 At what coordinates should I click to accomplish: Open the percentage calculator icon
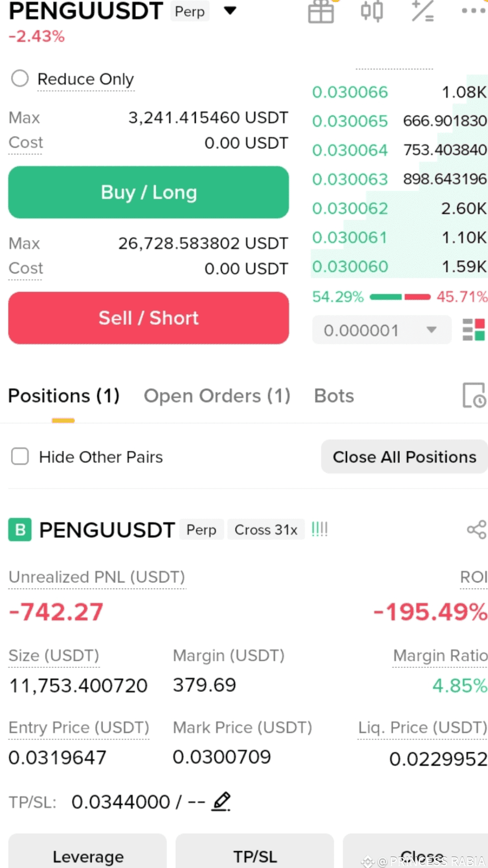tap(422, 11)
